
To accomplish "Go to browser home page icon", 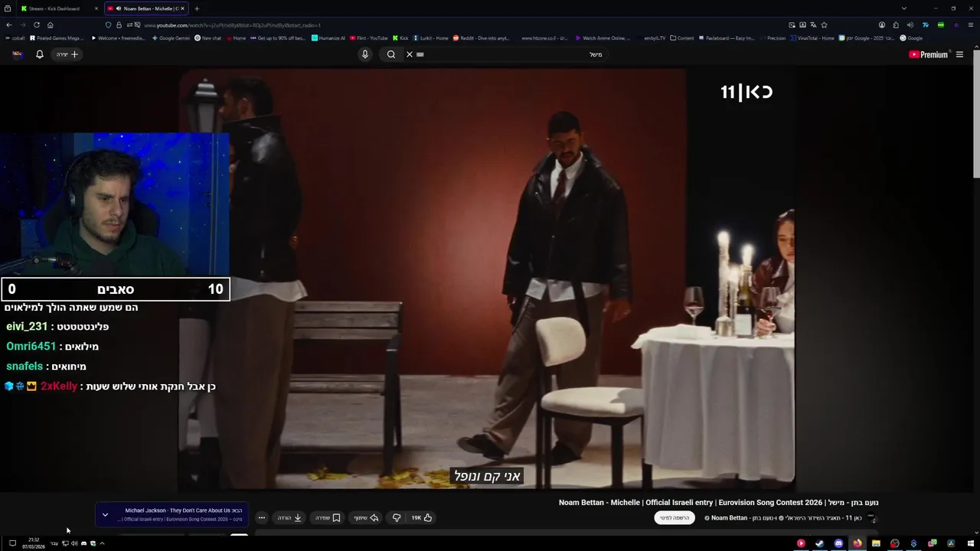I will click(50, 24).
